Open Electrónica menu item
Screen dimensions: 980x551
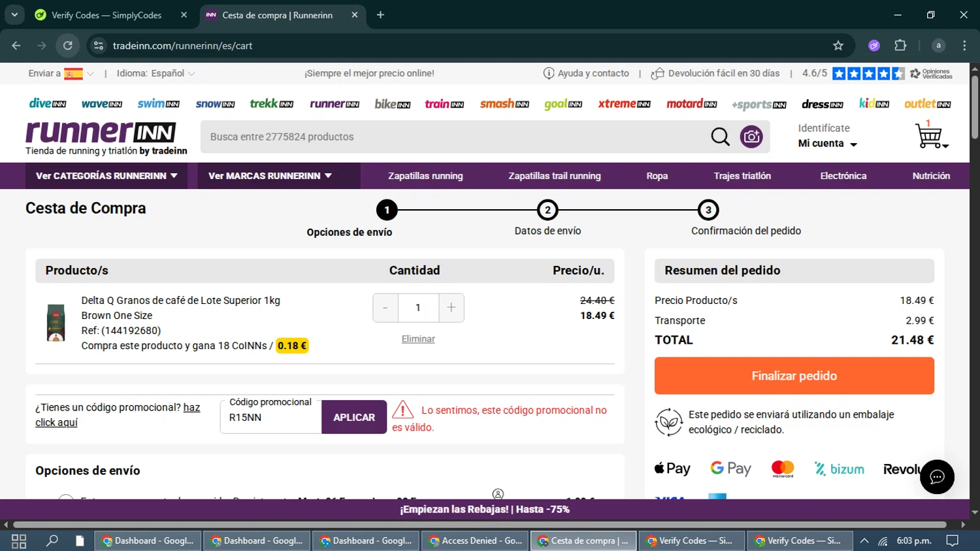[843, 176]
